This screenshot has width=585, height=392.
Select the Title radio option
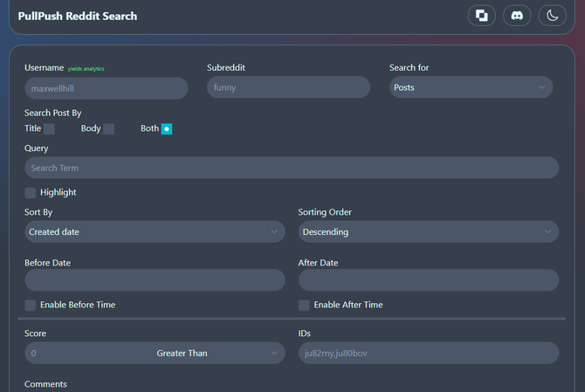point(49,129)
